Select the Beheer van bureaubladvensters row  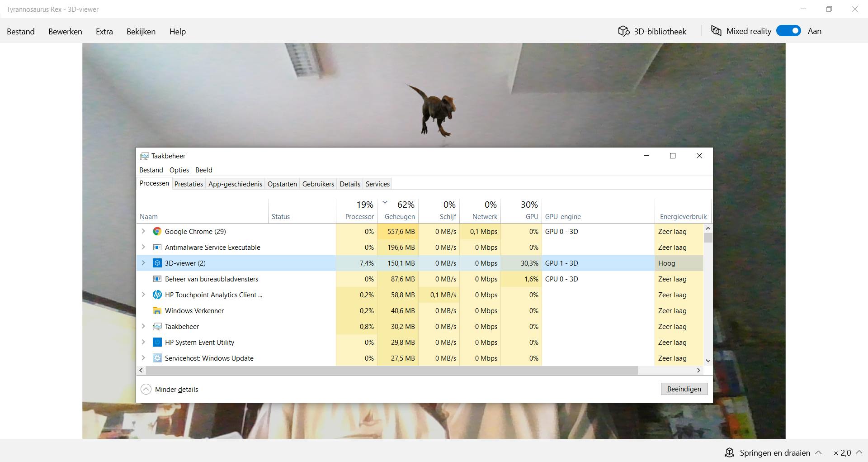coord(420,279)
